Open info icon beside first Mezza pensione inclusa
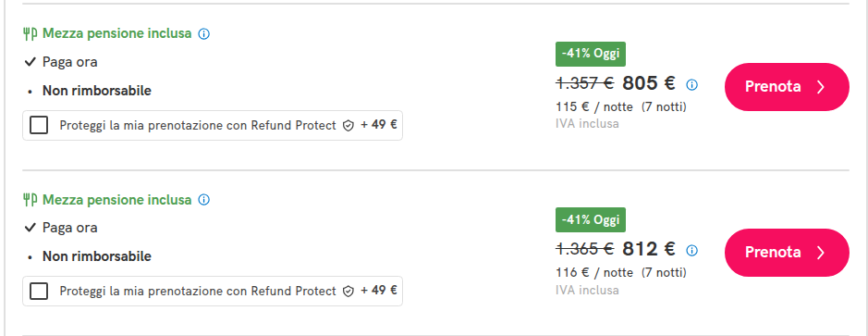 point(203,34)
